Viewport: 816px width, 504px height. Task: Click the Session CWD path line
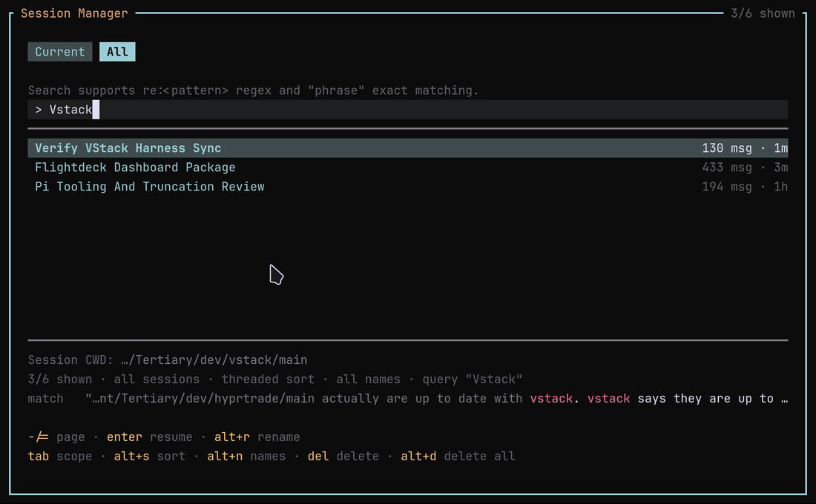[x=168, y=360]
